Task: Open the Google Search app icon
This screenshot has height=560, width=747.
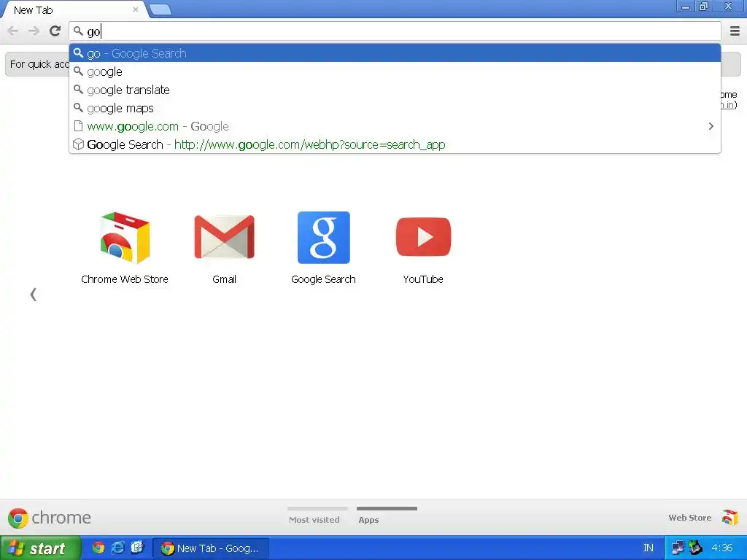Action: (x=323, y=248)
